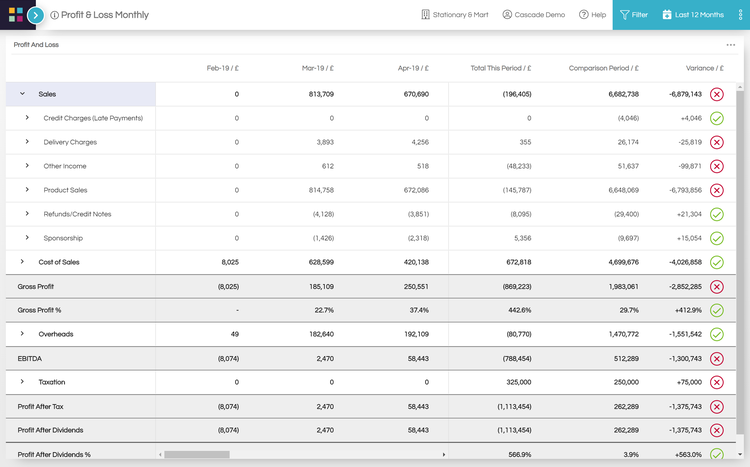
Task: Open the Profit And Loss panel ellipsis menu
Action: [730, 45]
